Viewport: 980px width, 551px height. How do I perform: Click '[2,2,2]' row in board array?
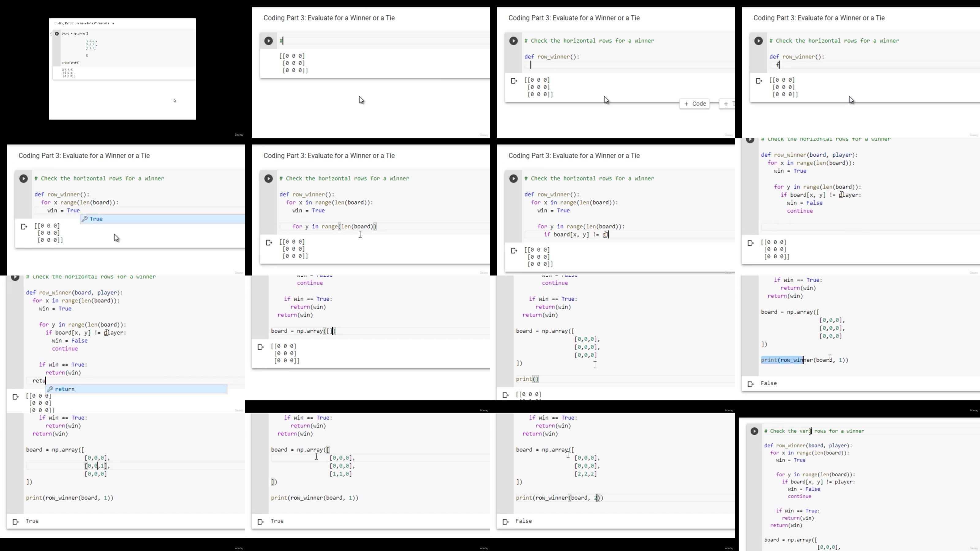[x=586, y=474]
